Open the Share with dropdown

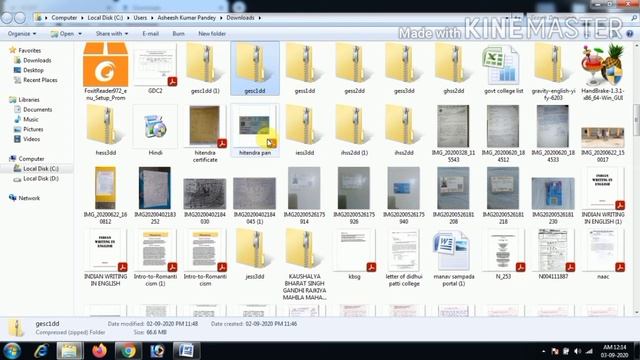(x=112, y=33)
